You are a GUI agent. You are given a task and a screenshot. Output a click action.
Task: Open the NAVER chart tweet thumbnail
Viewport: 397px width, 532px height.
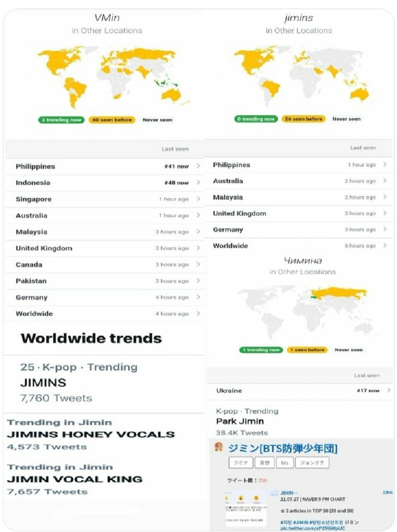click(246, 508)
